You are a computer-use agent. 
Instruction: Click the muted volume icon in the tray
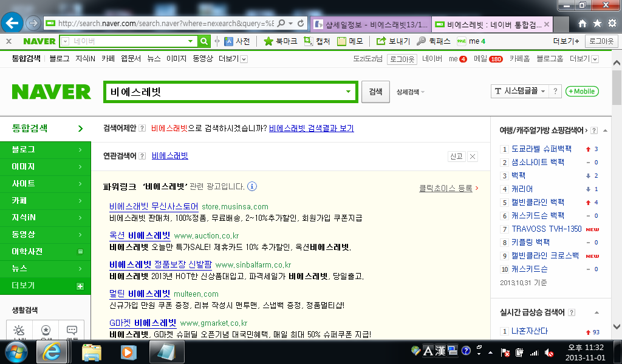(x=549, y=352)
